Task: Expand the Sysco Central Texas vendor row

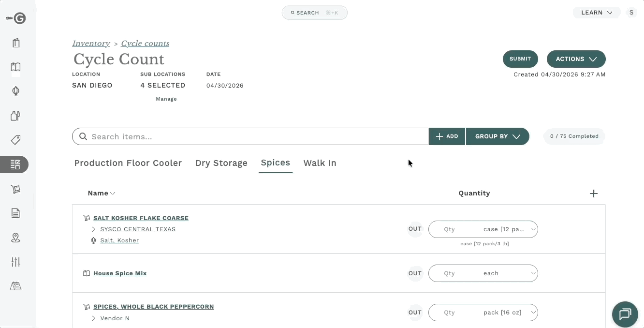Action: point(93,229)
